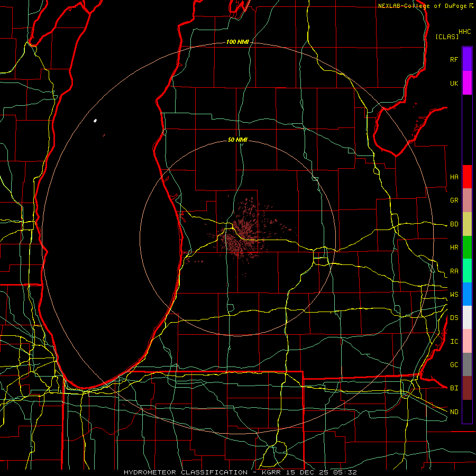Click the Hydrometeor Classification KGRR timestamp caption
The image size is (476, 476).
click(240, 472)
